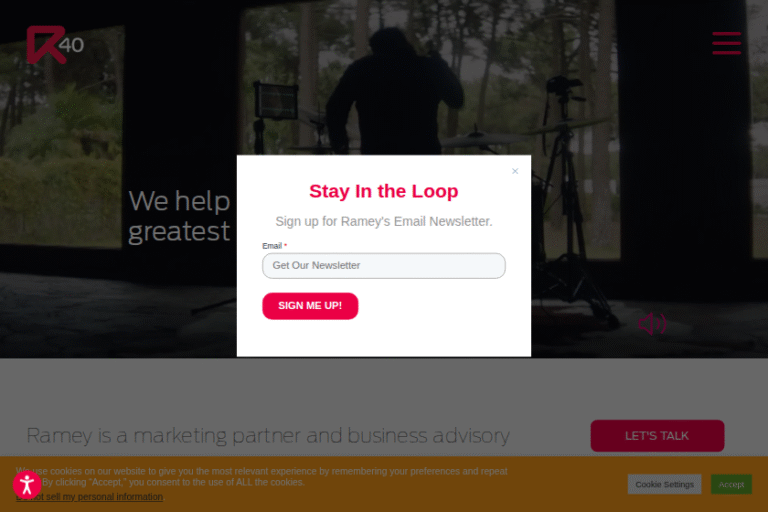Submit with the SIGN ME UP! button
This screenshot has height=512, width=768.
310,306
